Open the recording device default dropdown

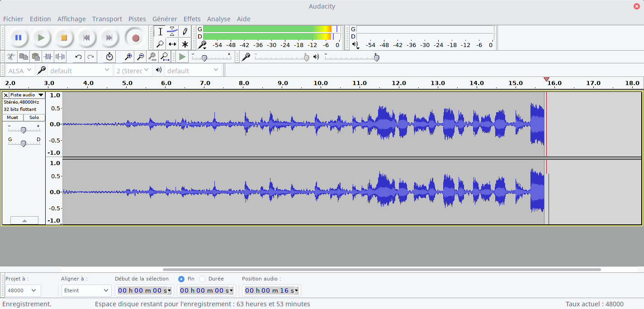tap(80, 70)
